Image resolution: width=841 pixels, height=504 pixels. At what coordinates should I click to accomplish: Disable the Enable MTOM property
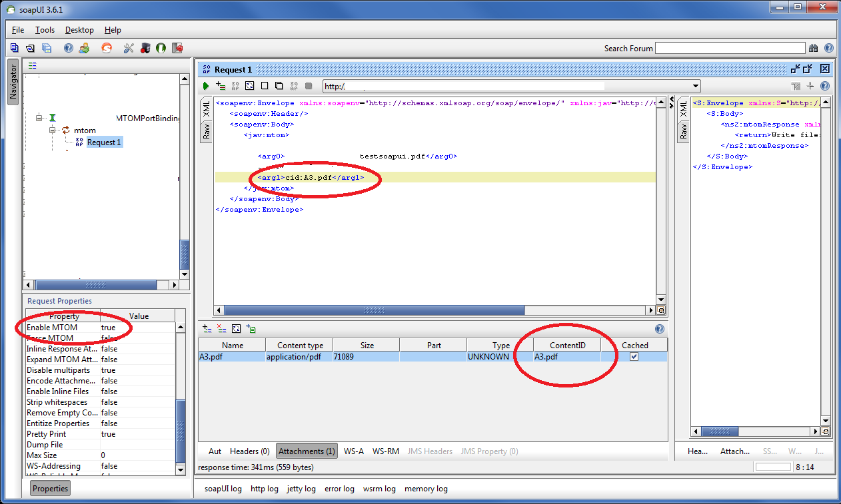(110, 327)
